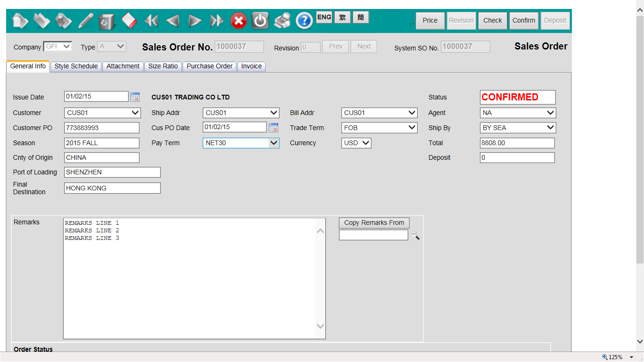This screenshot has height=362, width=644.
Task: Click the open folder icon
Action: pos(42,21)
